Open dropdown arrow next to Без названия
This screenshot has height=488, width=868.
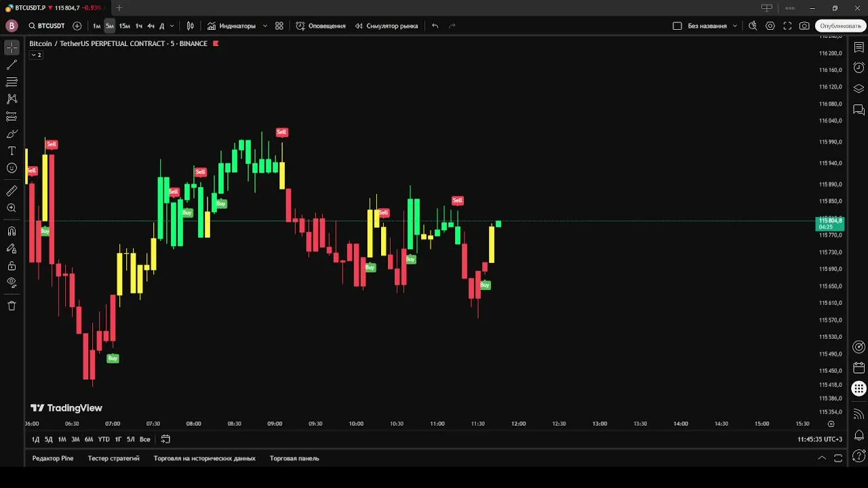click(x=735, y=26)
